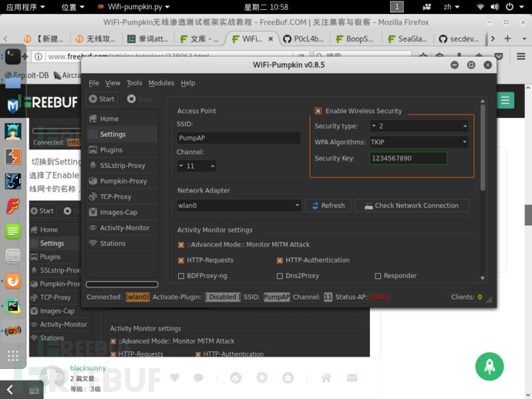Enable the Dns2Proxy checkbox

pyautogui.click(x=280, y=276)
